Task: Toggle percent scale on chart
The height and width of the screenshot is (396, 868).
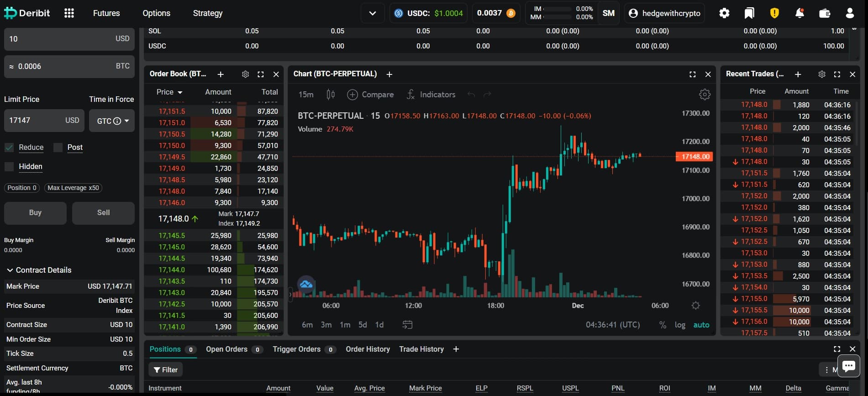Action: tap(663, 325)
